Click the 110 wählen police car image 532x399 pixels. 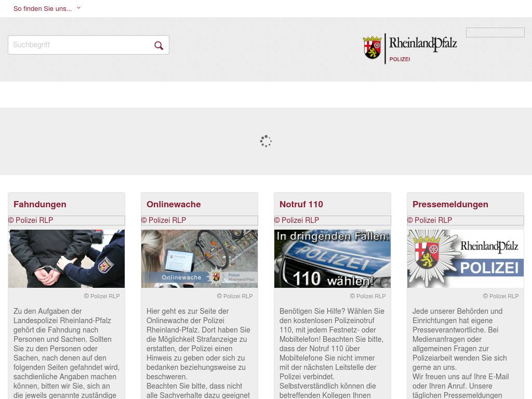[x=332, y=259]
